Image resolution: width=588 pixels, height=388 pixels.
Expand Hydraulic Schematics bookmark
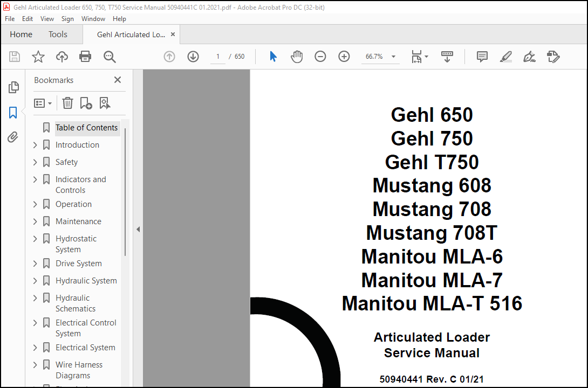[35, 298]
